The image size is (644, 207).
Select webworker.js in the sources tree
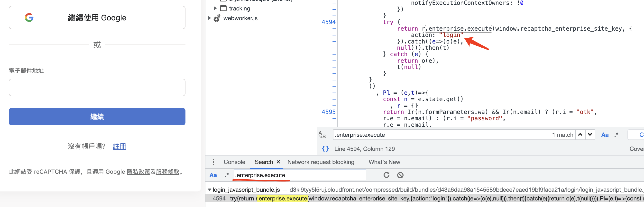[x=240, y=18]
